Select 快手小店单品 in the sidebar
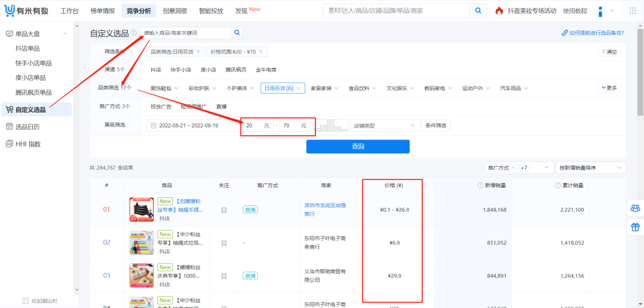The height and width of the screenshot is (308, 644). pos(33,63)
